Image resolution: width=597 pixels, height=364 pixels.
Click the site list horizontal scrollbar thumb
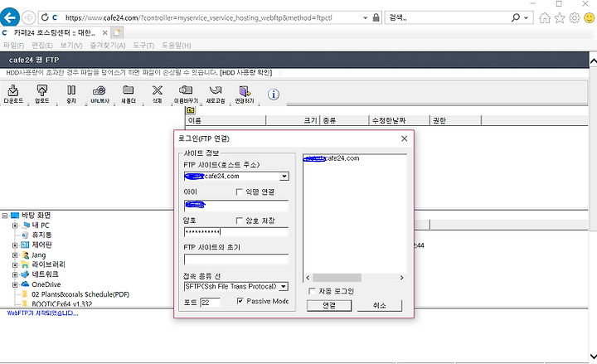tap(337, 278)
